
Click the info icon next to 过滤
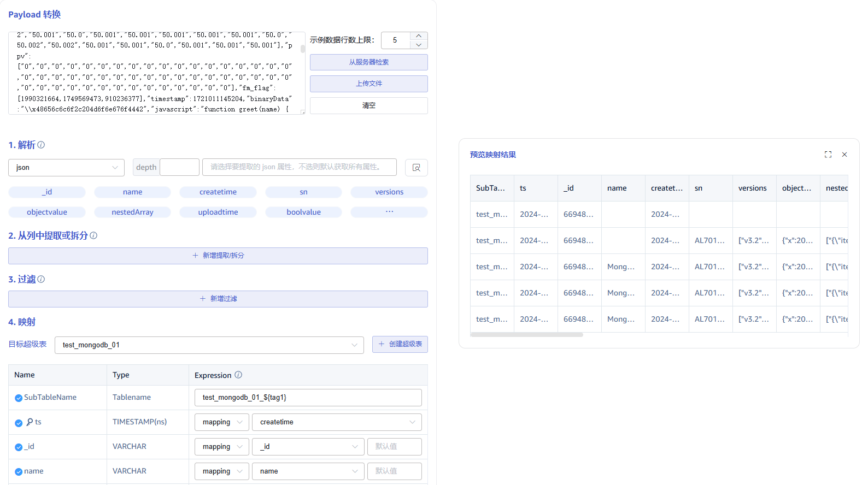coord(41,279)
